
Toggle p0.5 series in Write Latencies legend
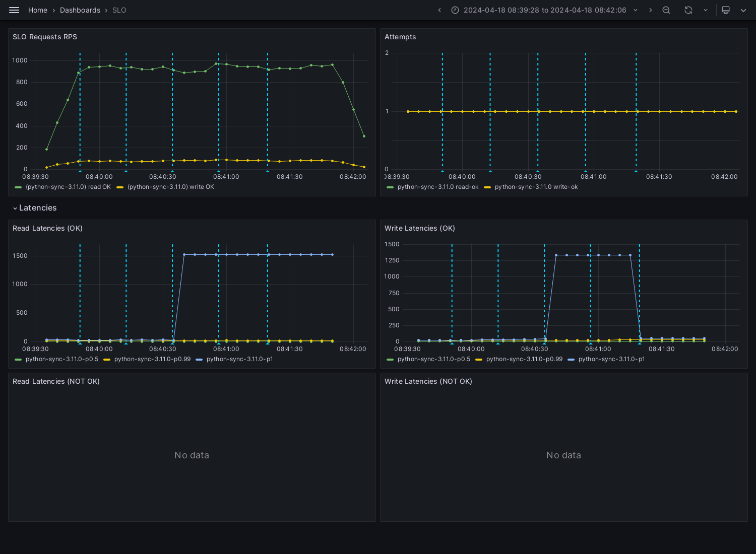(x=434, y=359)
